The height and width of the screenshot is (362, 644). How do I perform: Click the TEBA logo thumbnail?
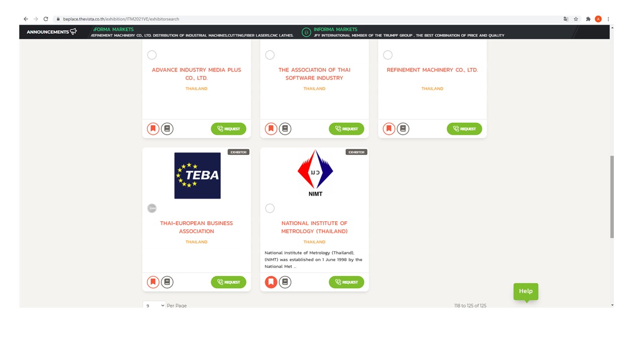click(x=197, y=175)
